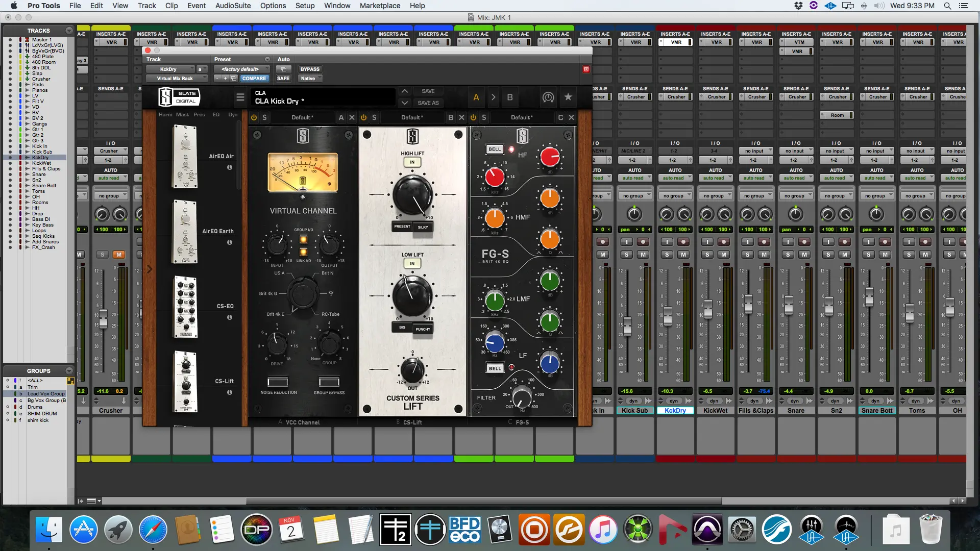Load next preset with down arrow
The height and width of the screenshot is (551, 980).
[x=404, y=103]
